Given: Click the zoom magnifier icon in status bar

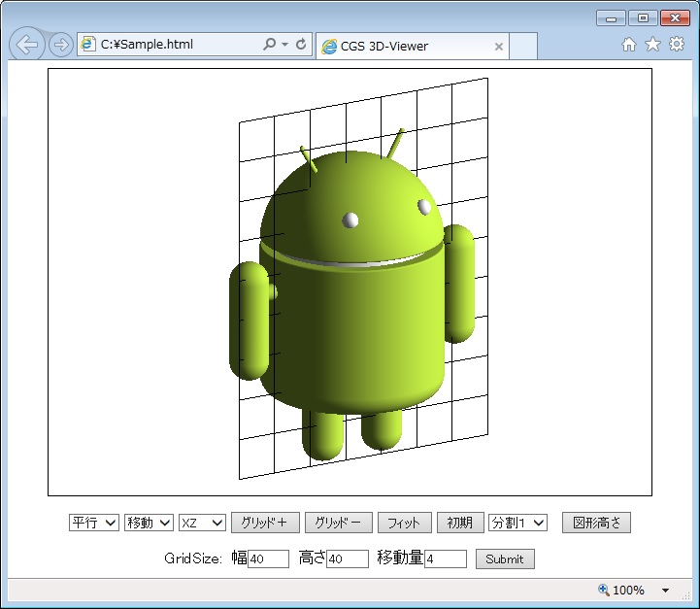Looking at the screenshot, I should [604, 590].
